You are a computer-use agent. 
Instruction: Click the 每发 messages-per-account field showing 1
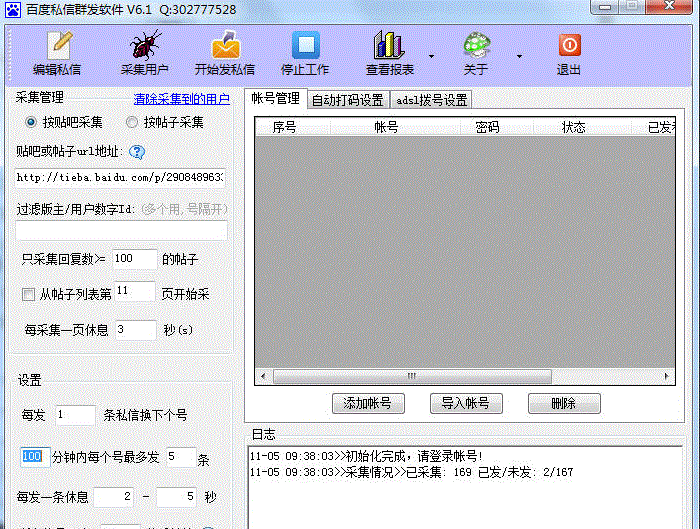coord(75,415)
